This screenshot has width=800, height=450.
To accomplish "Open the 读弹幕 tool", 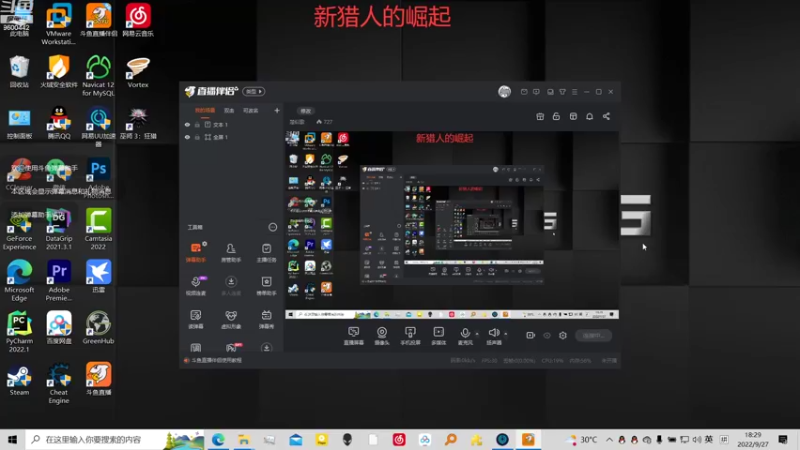I will click(x=196, y=319).
